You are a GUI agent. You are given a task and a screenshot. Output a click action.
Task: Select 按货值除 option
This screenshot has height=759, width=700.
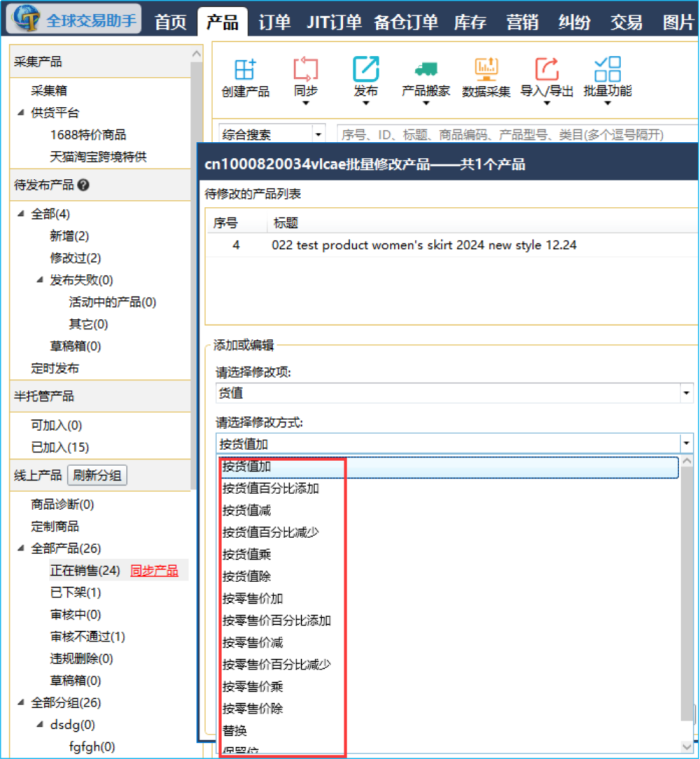click(x=448, y=577)
